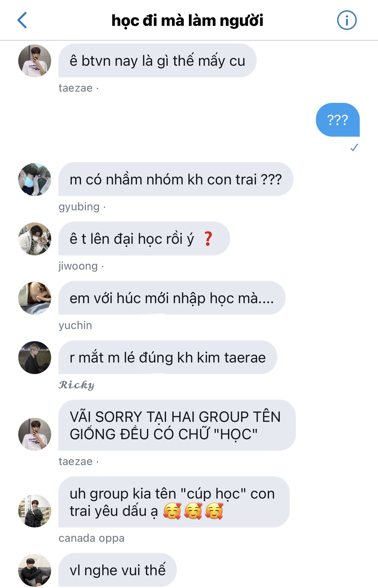Viewport: 378px width, 588px height.
Task: View yuchin's profile avatar
Action: [35, 298]
